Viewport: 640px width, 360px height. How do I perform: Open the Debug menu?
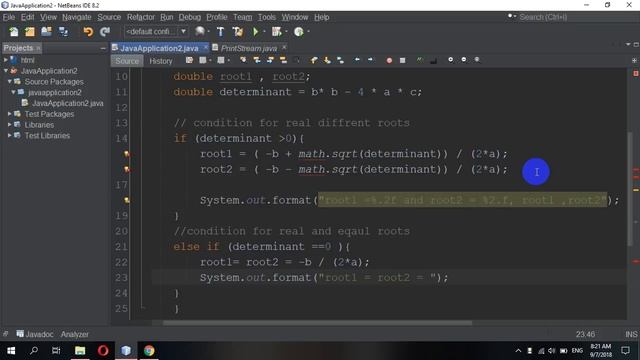point(190,17)
